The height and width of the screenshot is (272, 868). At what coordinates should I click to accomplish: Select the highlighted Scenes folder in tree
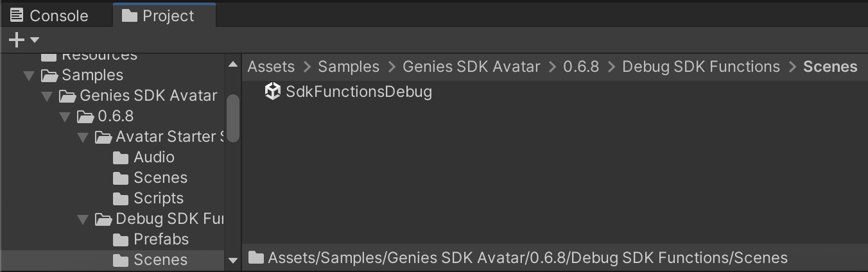coord(160,260)
